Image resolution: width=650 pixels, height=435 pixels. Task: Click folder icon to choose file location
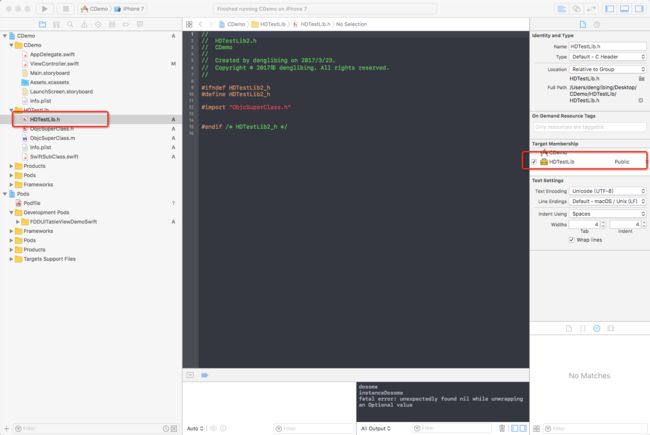[x=641, y=78]
